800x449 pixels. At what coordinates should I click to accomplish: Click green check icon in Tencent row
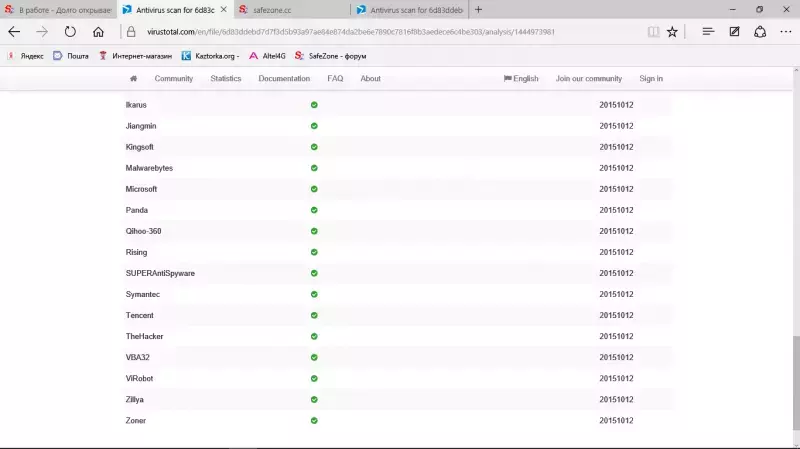(314, 315)
